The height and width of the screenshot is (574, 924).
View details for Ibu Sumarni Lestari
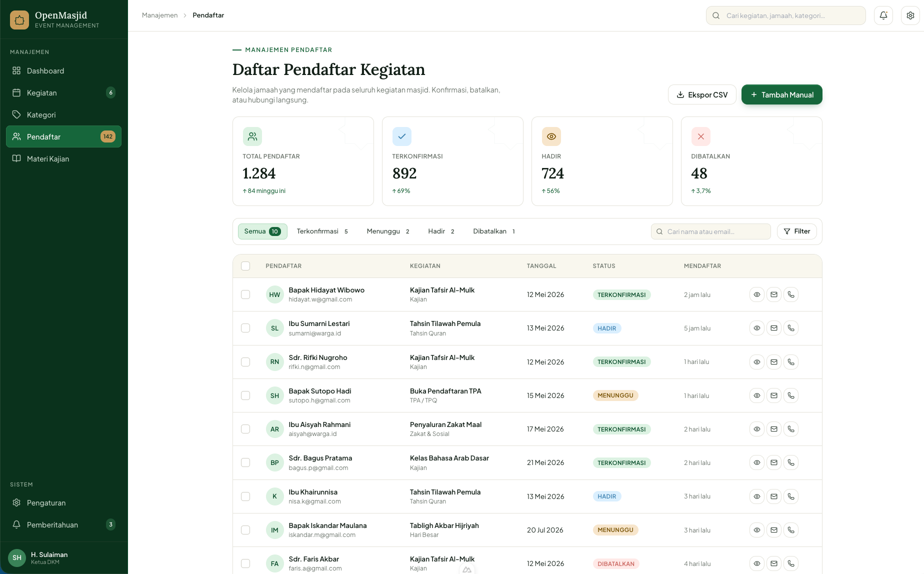757,328
